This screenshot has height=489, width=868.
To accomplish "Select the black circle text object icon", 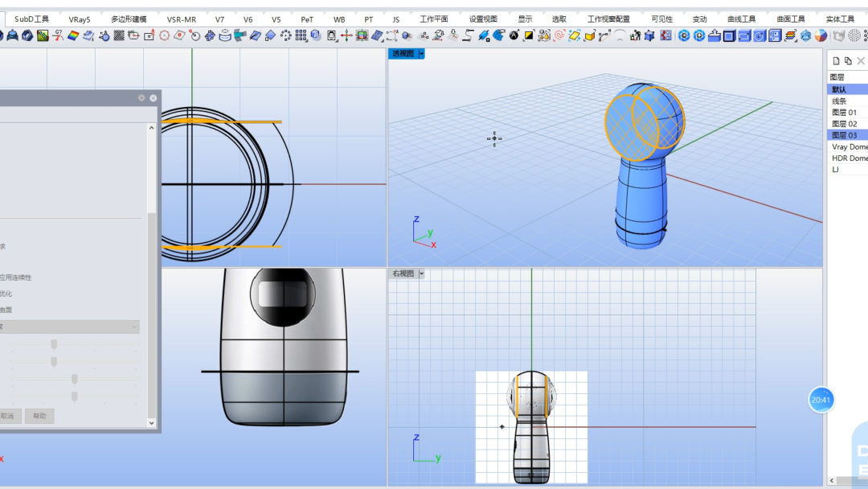I will point(514,35).
